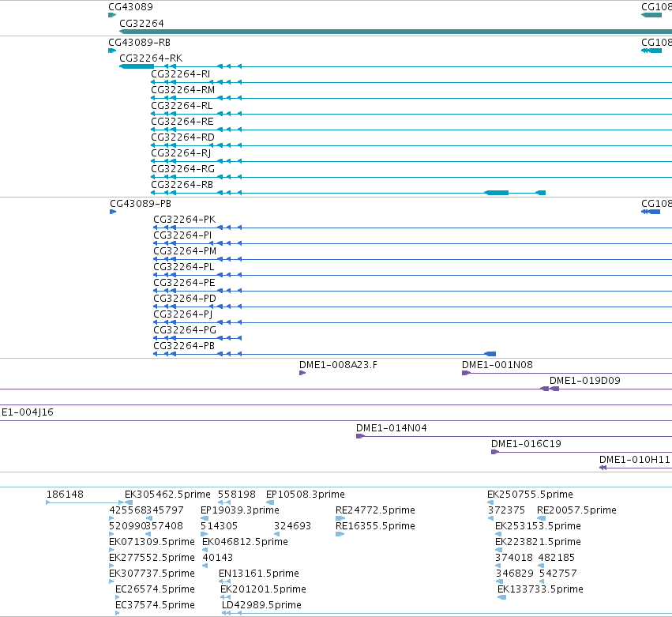Click transcript label CG32264-RG
Screen dimensions: 672x617
(x=182, y=169)
